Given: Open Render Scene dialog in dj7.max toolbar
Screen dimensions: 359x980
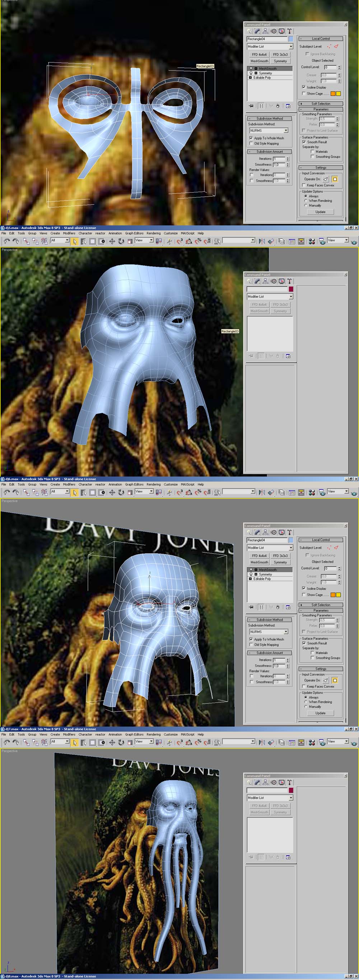Looking at the screenshot, I should pos(322,742).
